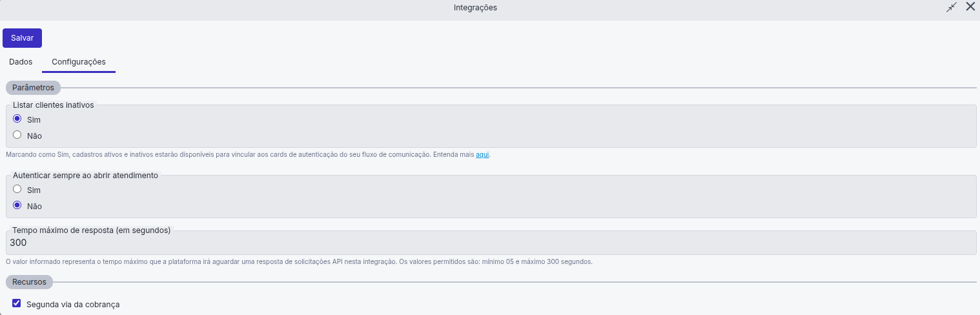Switch to the Dados tab
This screenshot has width=980, height=315.
coord(21,62)
